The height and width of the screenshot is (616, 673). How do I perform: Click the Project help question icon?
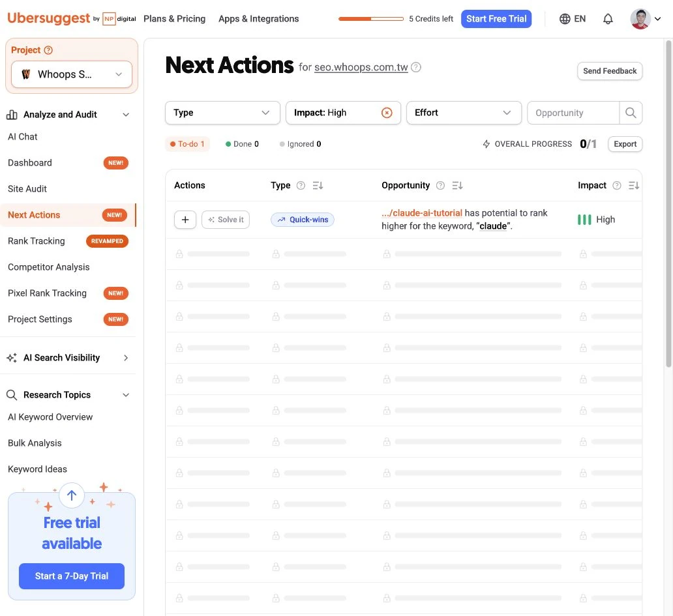48,50
